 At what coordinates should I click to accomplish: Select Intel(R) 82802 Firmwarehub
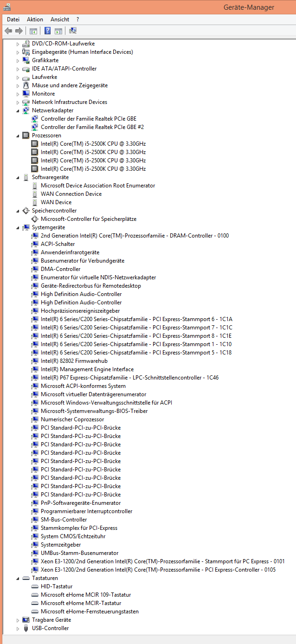click(x=74, y=361)
